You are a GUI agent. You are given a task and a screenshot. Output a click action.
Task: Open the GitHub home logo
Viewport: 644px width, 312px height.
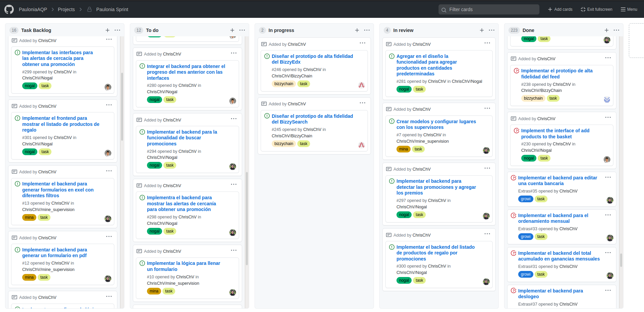pyautogui.click(x=9, y=9)
